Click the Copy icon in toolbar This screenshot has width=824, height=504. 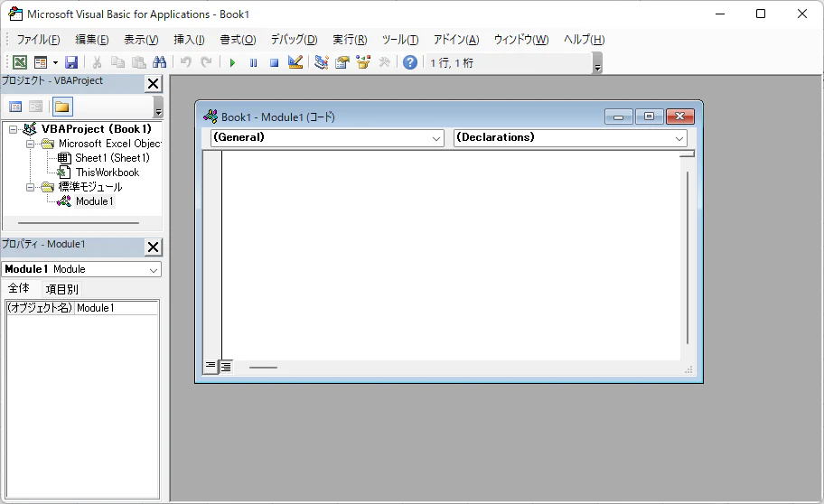coord(117,62)
